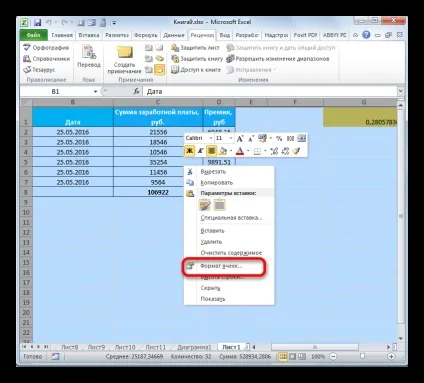This screenshot has height=383, width=424.
Task: Open the borders dropdown arrow in the mini toolbar
Action: 265,151
